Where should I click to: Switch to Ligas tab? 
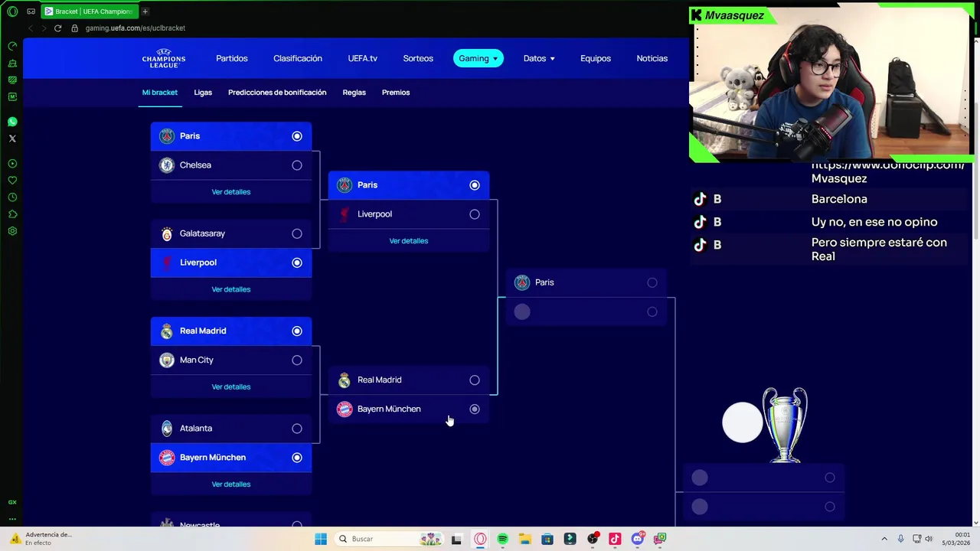click(x=203, y=93)
